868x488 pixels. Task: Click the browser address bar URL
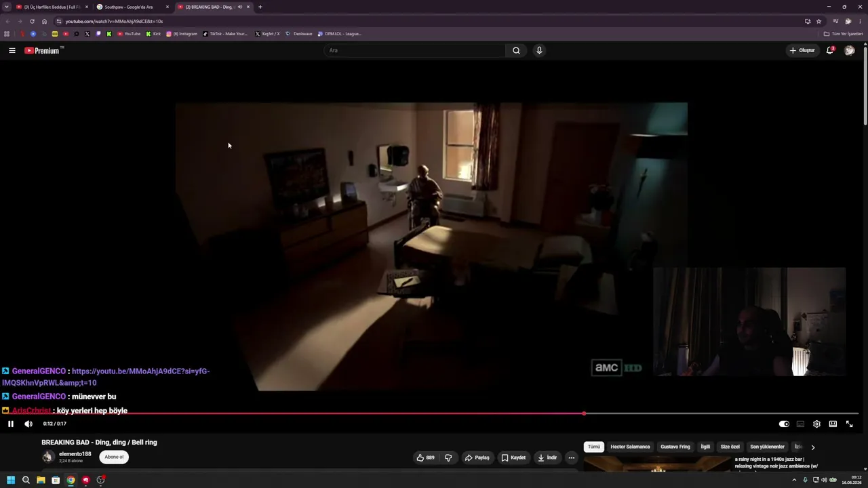pyautogui.click(x=114, y=21)
